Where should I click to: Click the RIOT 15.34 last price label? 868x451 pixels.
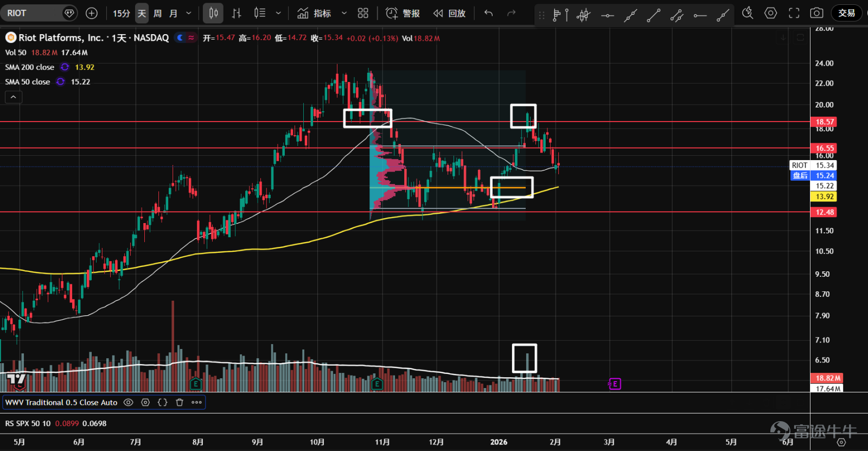pyautogui.click(x=813, y=165)
